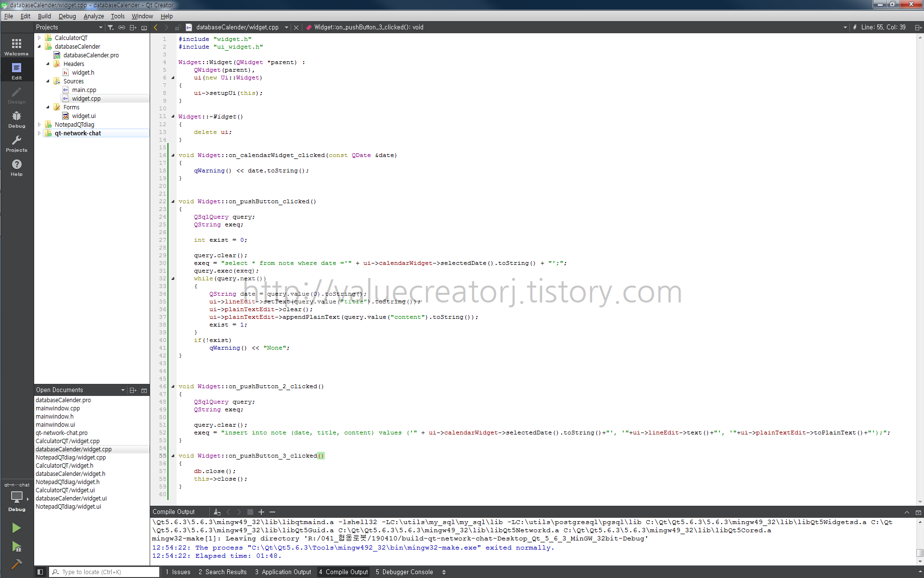Image resolution: width=924 pixels, height=578 pixels.
Task: Toggle the left sidebar visibility button
Action: (40, 572)
